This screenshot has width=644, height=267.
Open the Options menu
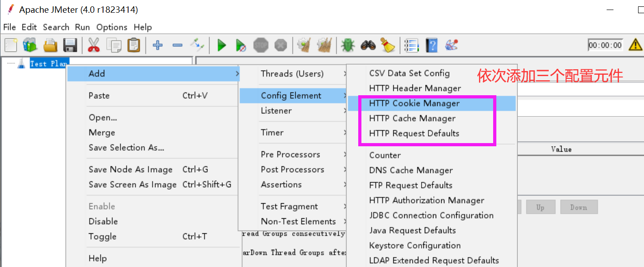pos(112,27)
